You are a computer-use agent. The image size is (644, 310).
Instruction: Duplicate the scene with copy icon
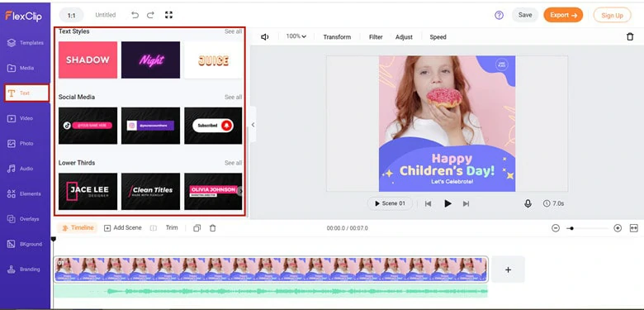coord(197,228)
